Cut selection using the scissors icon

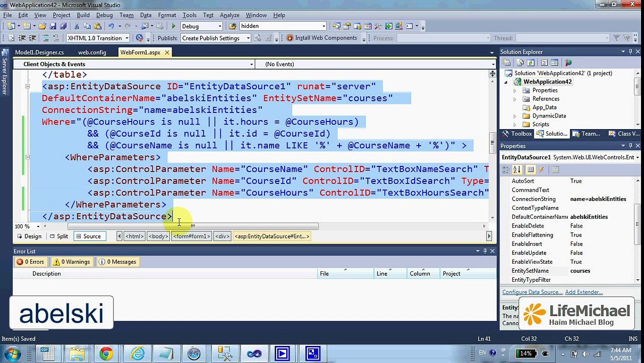click(x=77, y=26)
